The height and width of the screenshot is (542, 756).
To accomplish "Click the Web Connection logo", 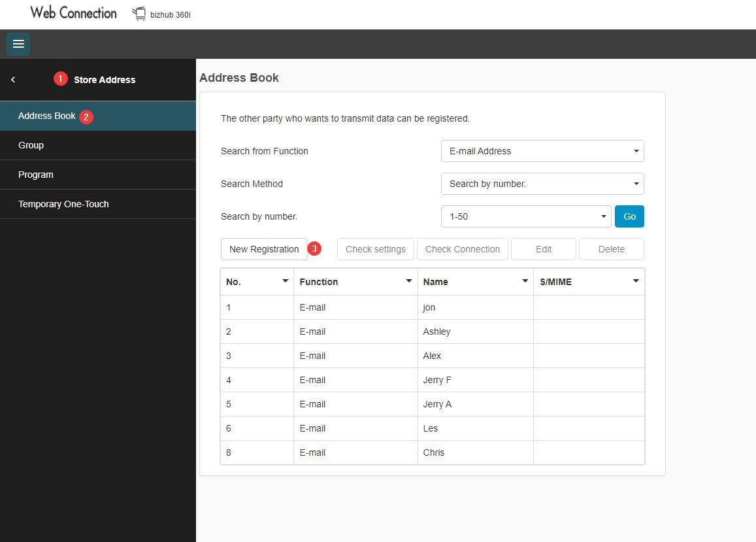I will (x=72, y=12).
